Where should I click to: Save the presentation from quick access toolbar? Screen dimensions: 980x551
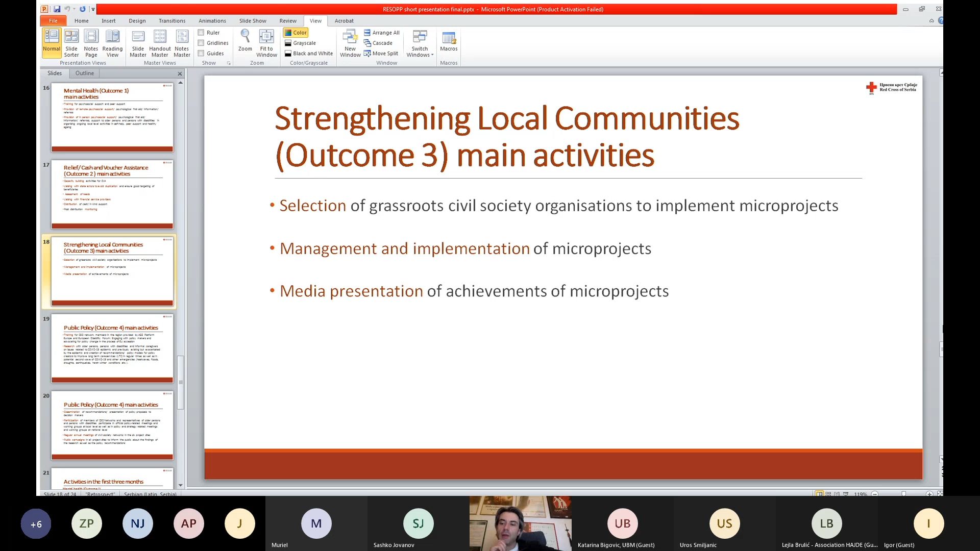click(x=57, y=9)
